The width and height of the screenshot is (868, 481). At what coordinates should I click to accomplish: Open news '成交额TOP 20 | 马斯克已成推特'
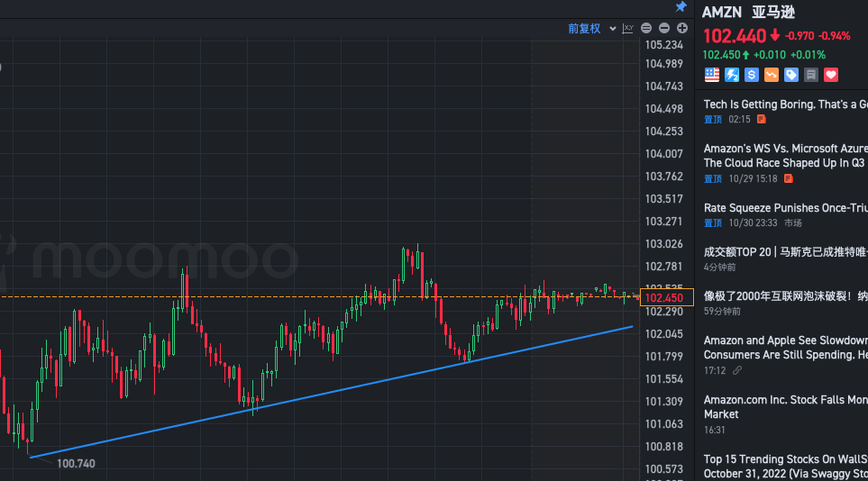pyautogui.click(x=785, y=252)
